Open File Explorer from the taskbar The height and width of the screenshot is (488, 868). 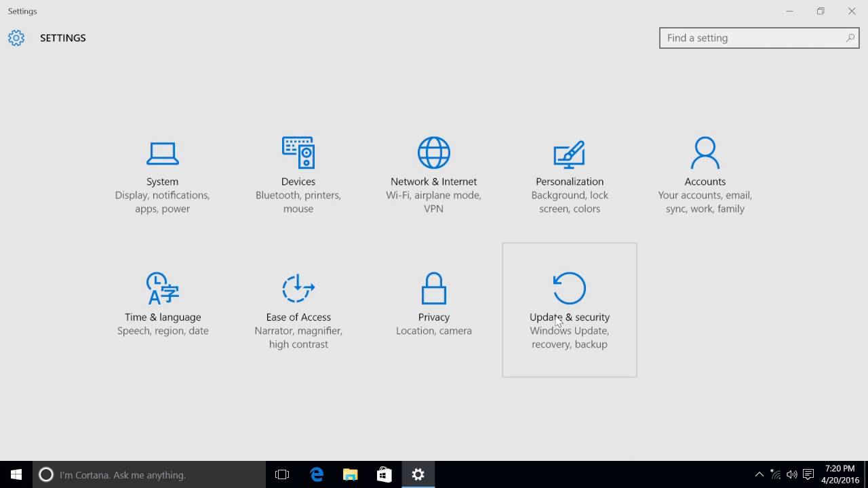click(x=350, y=474)
